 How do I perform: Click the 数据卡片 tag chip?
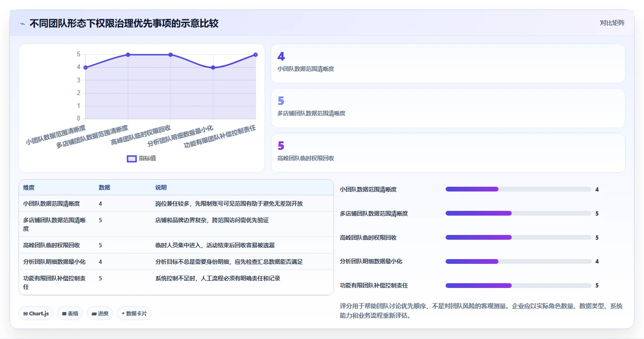(x=134, y=313)
